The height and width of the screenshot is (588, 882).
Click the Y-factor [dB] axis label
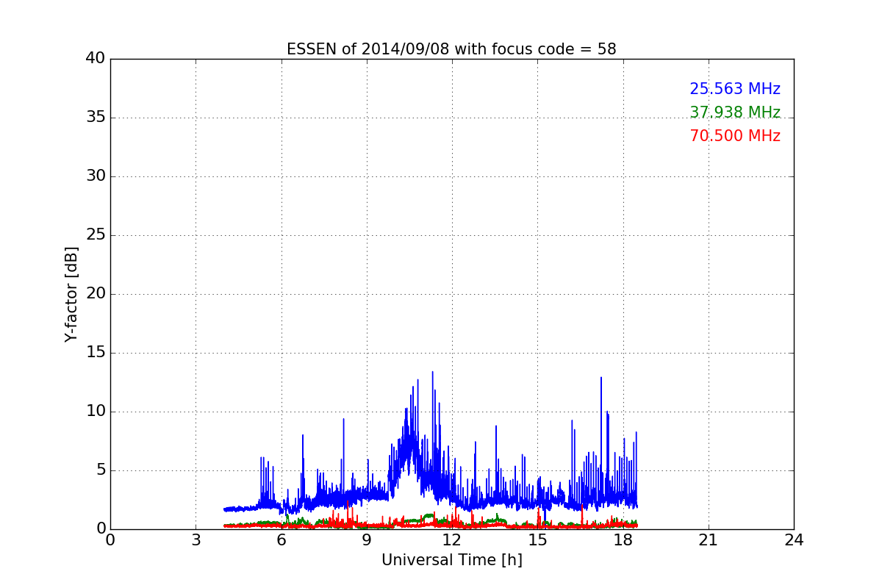(x=71, y=294)
